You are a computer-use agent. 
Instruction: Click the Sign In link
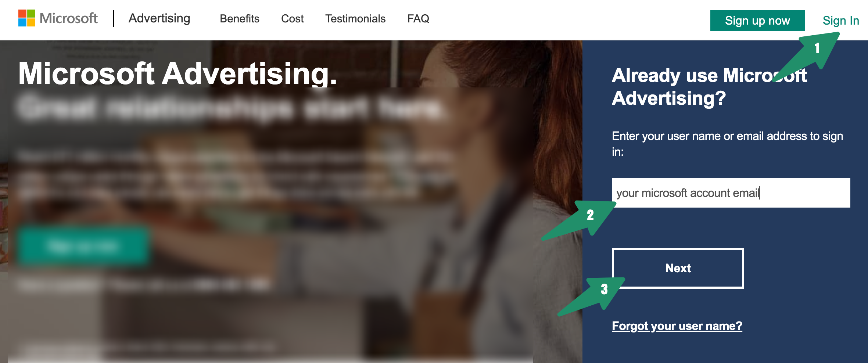point(841,21)
